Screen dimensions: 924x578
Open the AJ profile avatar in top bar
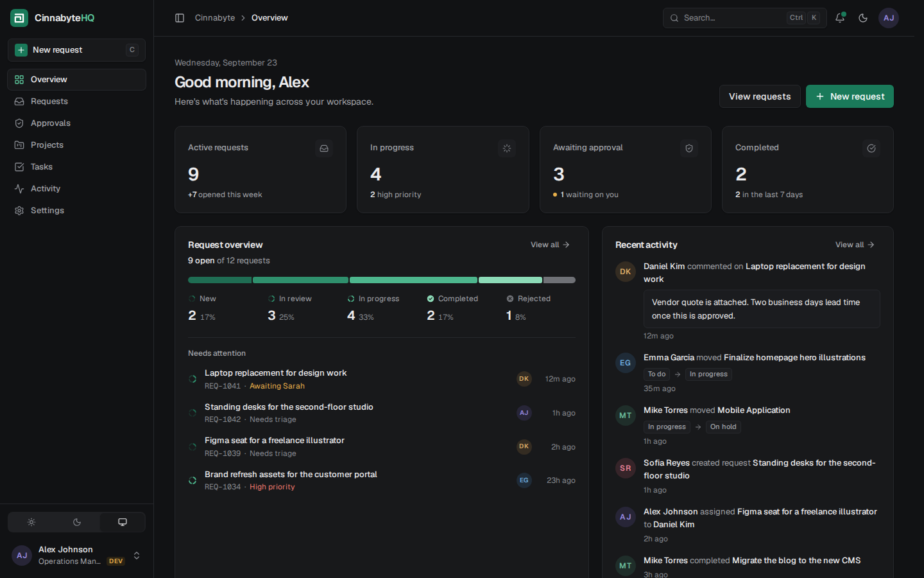click(889, 18)
